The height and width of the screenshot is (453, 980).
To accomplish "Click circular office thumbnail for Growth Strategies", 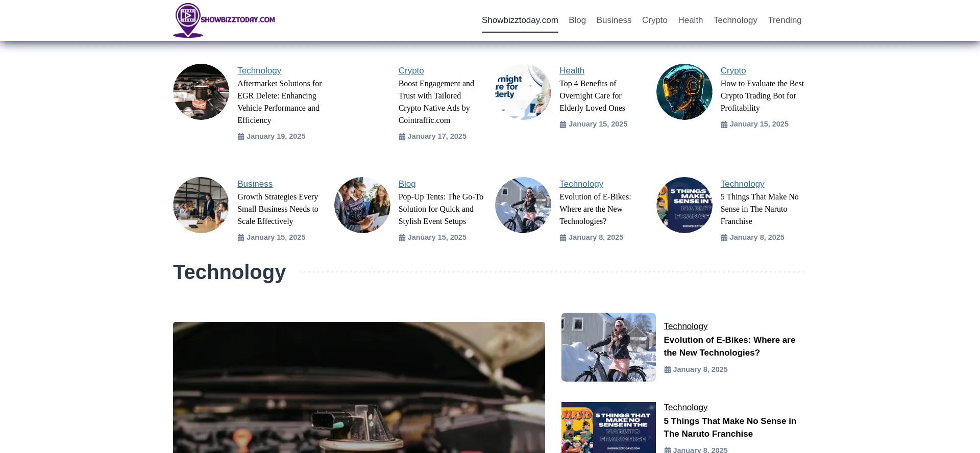I will pos(201,205).
